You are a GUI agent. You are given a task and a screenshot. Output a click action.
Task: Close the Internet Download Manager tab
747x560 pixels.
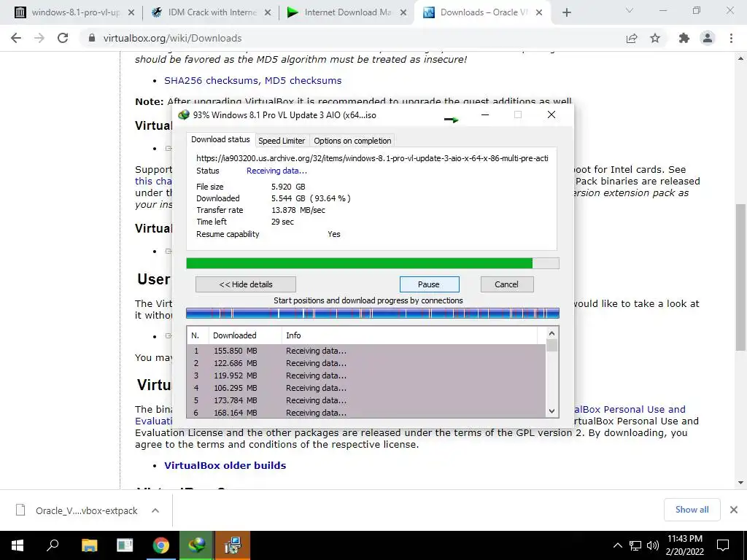(403, 13)
